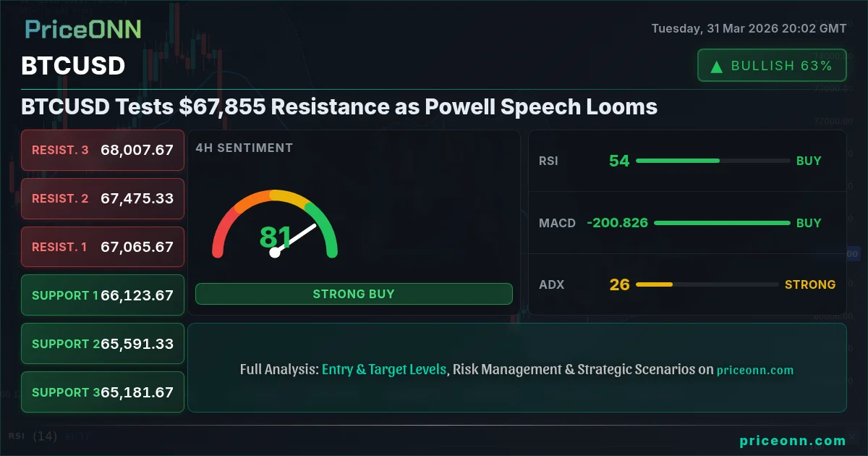Image resolution: width=868 pixels, height=456 pixels.
Task: Click the RSI progress bar
Action: click(x=712, y=161)
